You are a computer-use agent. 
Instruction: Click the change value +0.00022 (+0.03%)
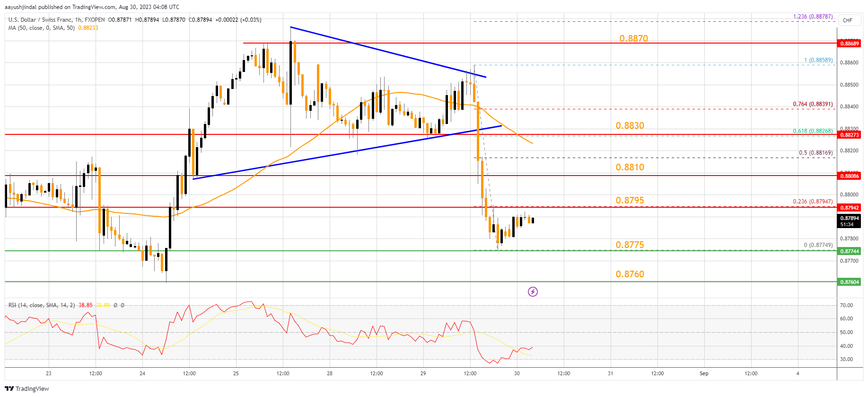point(238,20)
